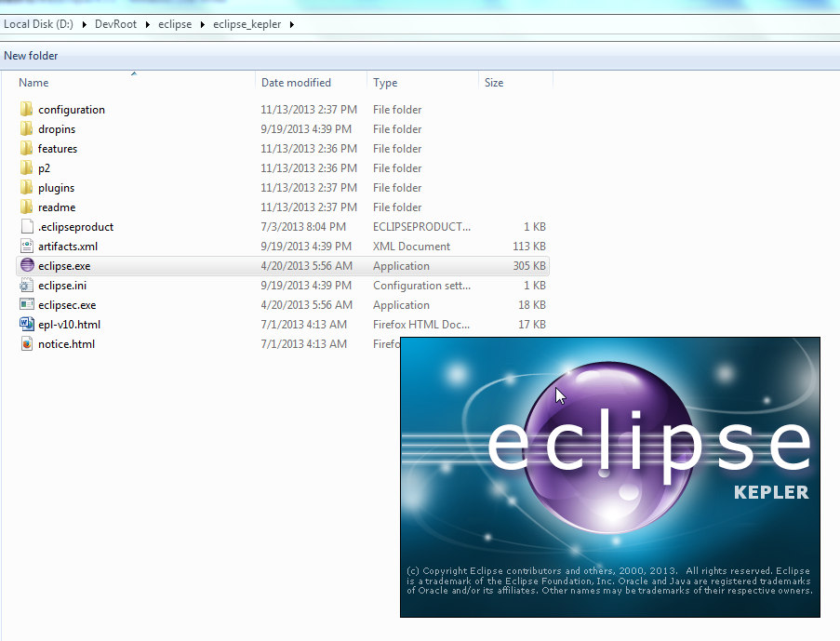Viewport: 840px width, 641px height.
Task: Select the notice.html file name
Action: (66, 344)
